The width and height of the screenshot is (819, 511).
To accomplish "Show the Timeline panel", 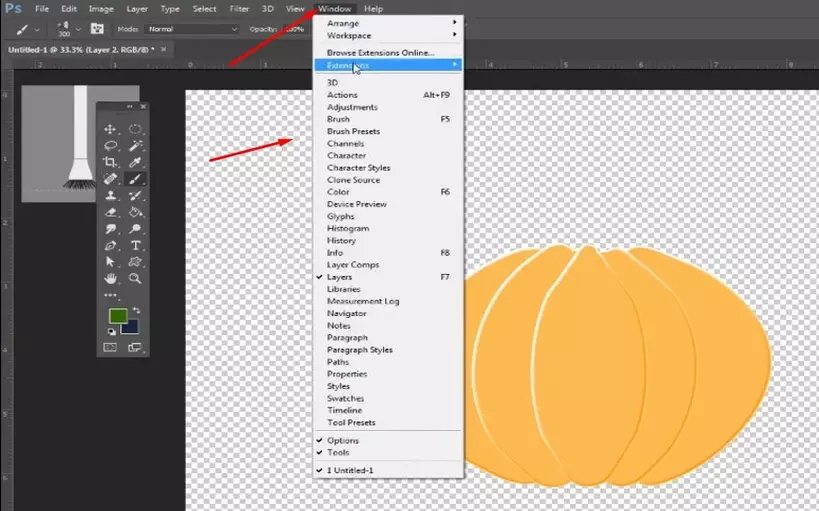I will [388, 410].
